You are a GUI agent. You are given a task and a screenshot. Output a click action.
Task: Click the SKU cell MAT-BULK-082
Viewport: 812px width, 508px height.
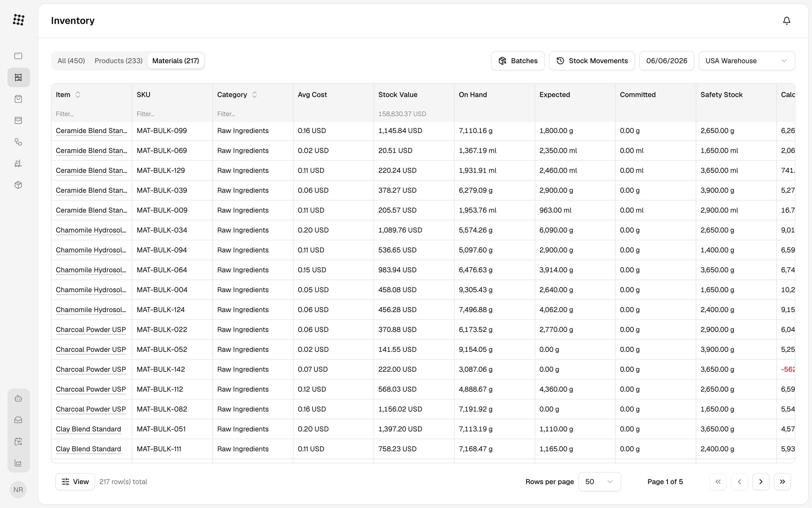(x=162, y=409)
